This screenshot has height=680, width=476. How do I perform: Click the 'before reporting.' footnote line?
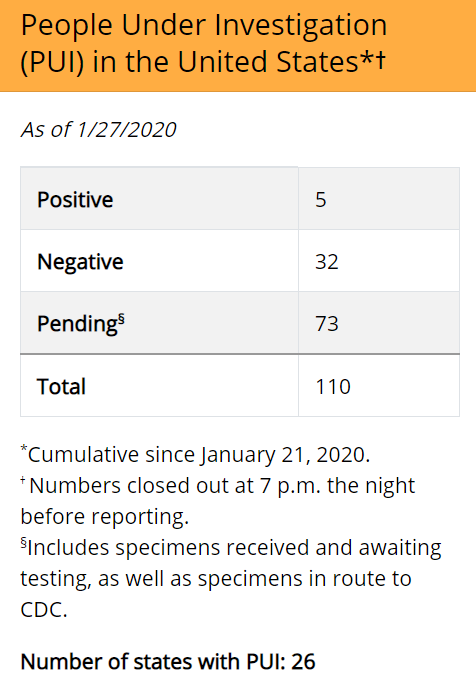coord(105,517)
